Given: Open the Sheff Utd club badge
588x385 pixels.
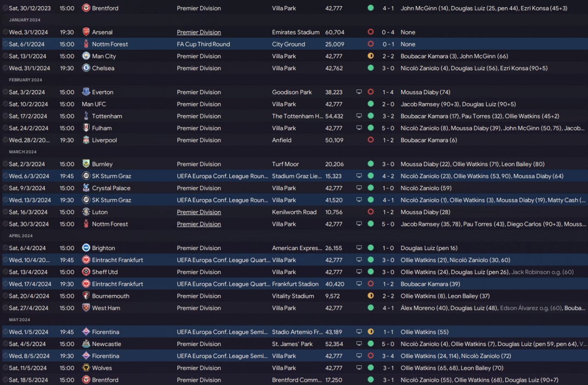Looking at the screenshot, I should [x=86, y=272].
